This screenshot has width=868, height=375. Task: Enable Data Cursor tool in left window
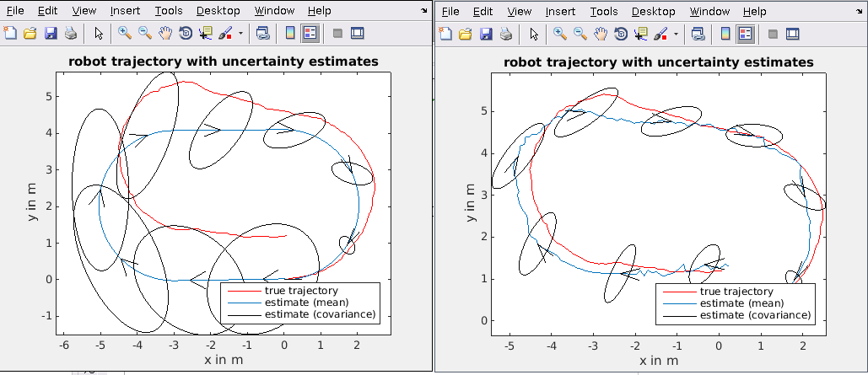(x=206, y=34)
